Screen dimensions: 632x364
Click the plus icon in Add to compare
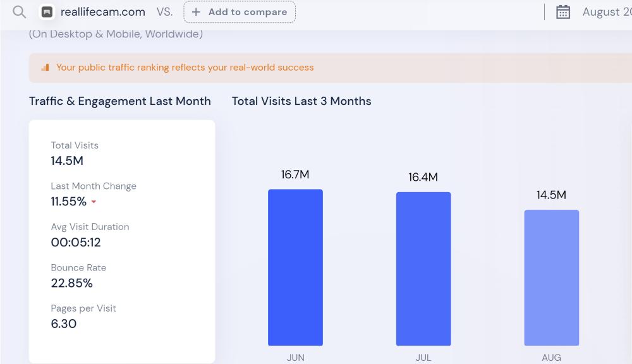coord(196,12)
